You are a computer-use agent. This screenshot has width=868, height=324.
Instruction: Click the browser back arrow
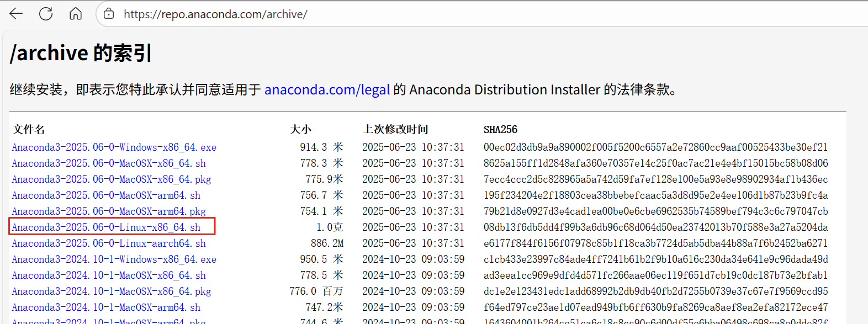[x=16, y=14]
